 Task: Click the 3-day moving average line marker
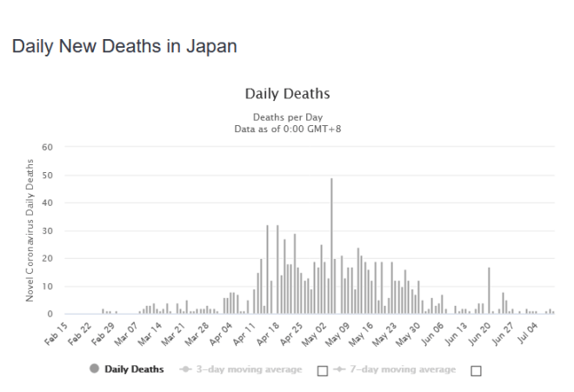(186, 369)
